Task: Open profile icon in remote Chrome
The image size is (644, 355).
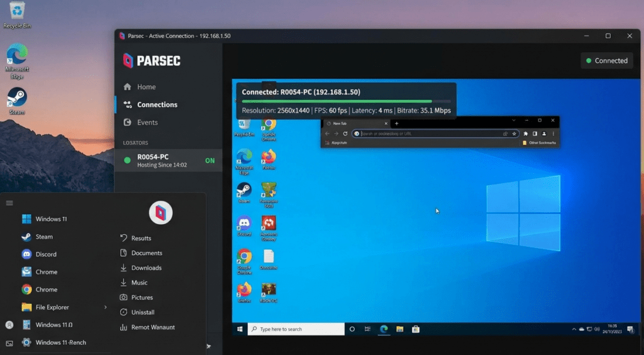Action: coord(544,133)
